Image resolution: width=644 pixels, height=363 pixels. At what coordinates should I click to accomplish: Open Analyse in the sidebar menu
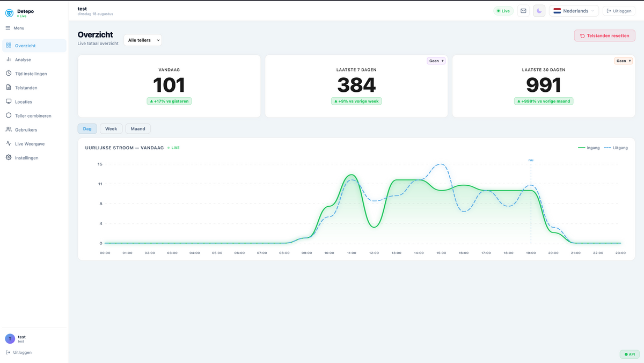pos(34,60)
